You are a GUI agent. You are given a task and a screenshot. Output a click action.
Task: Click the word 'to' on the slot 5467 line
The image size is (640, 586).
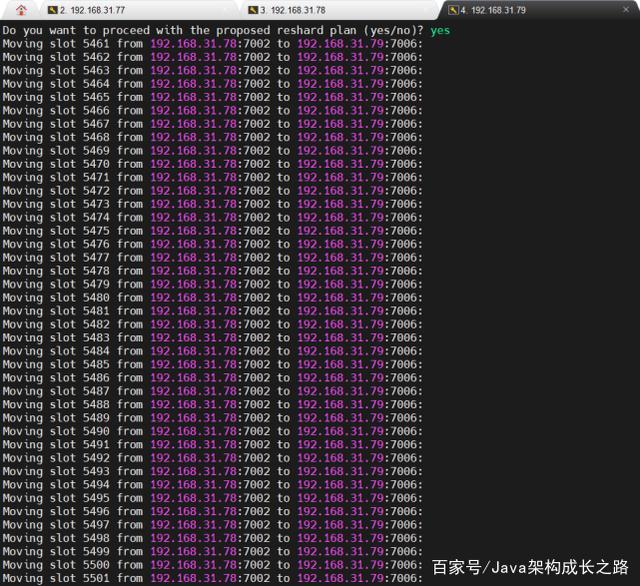[x=284, y=124]
